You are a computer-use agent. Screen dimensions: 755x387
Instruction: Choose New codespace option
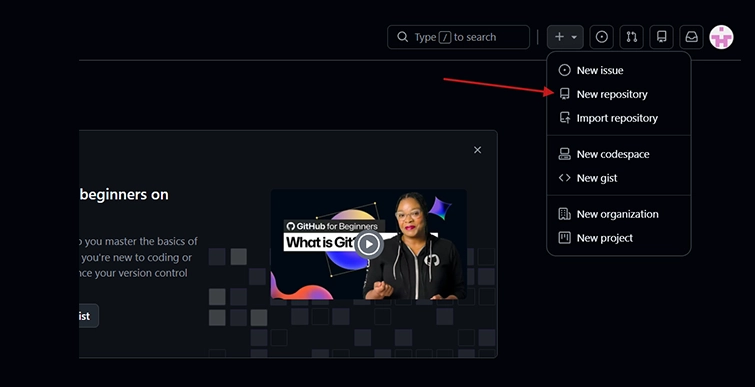(x=619, y=154)
